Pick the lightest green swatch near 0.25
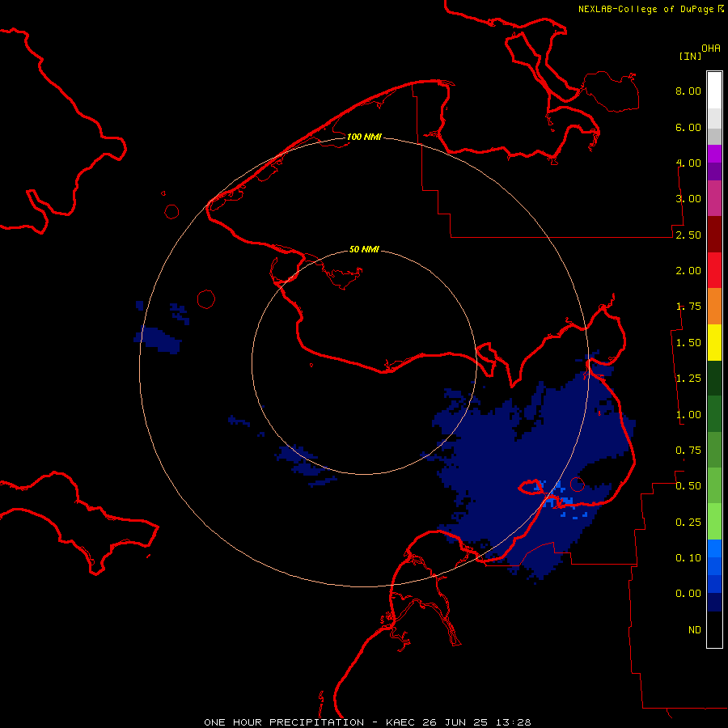 pyautogui.click(x=714, y=522)
